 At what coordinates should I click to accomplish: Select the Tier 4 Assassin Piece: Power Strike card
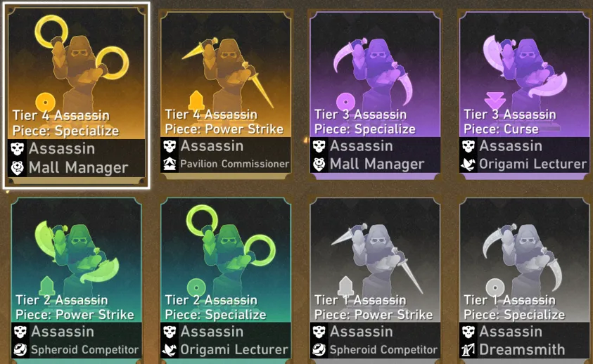tap(226, 93)
